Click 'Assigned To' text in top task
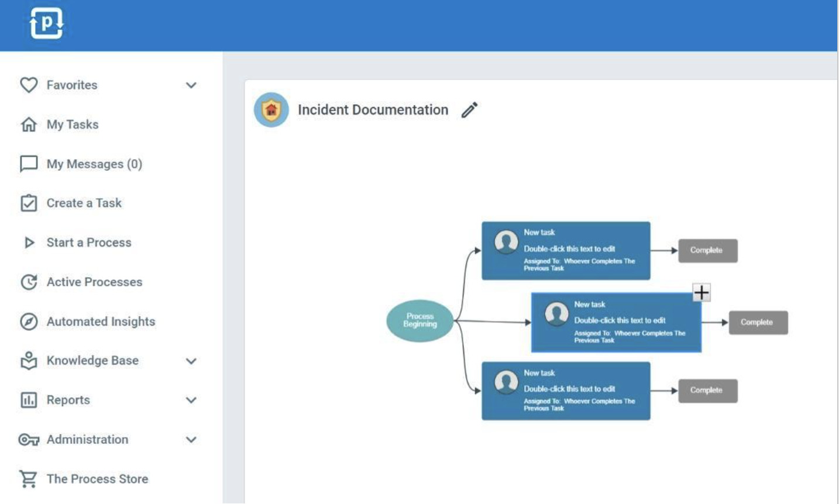839x504 pixels. [579, 265]
